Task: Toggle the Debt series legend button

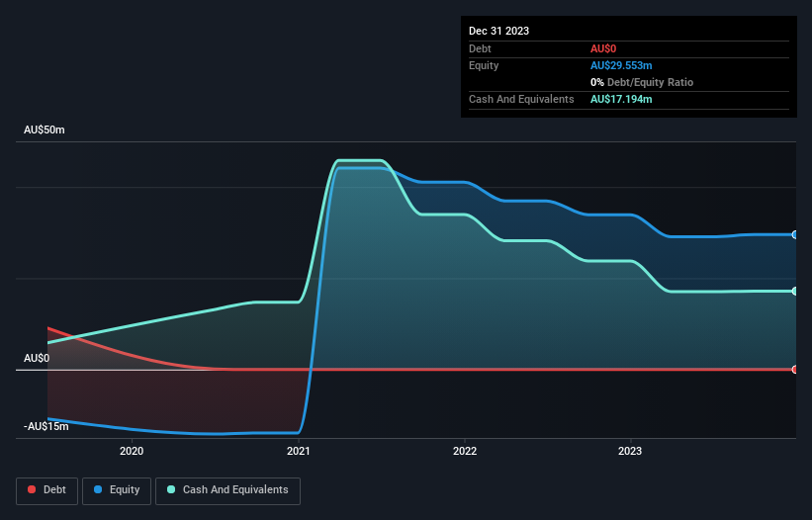Action: click(x=46, y=490)
